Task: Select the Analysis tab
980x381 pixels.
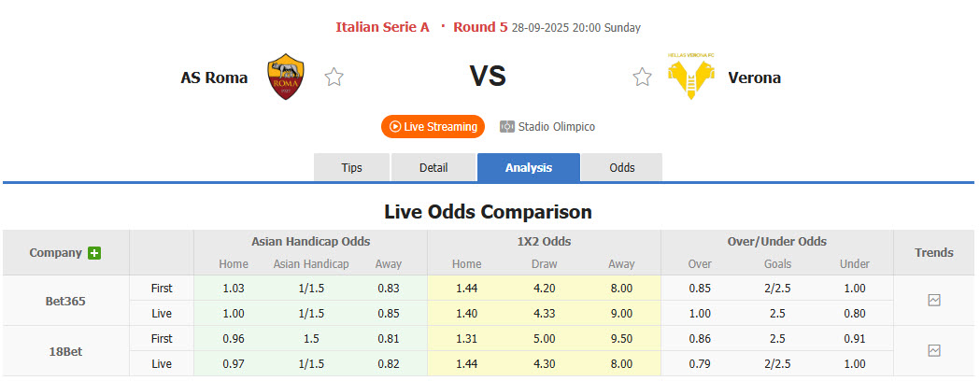Action: [x=529, y=167]
